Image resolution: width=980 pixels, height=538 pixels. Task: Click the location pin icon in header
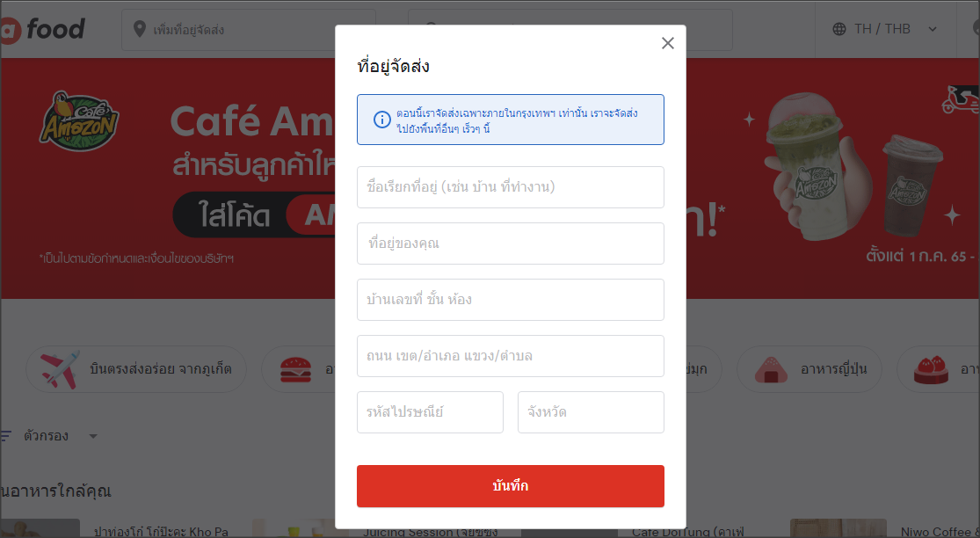click(140, 29)
